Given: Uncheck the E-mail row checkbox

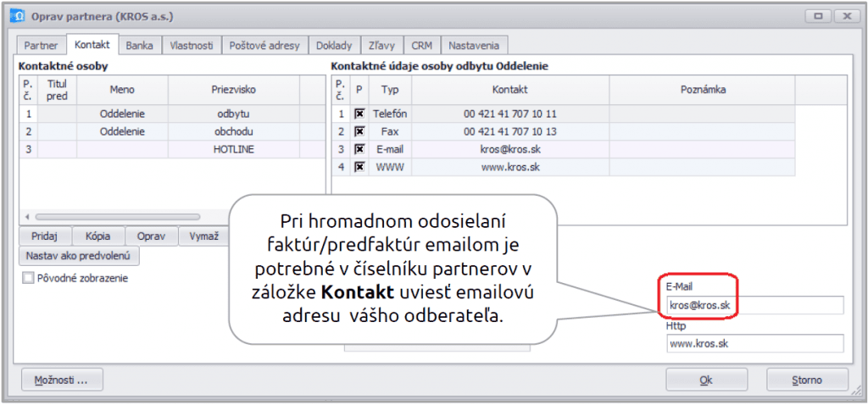Looking at the screenshot, I should [359, 149].
